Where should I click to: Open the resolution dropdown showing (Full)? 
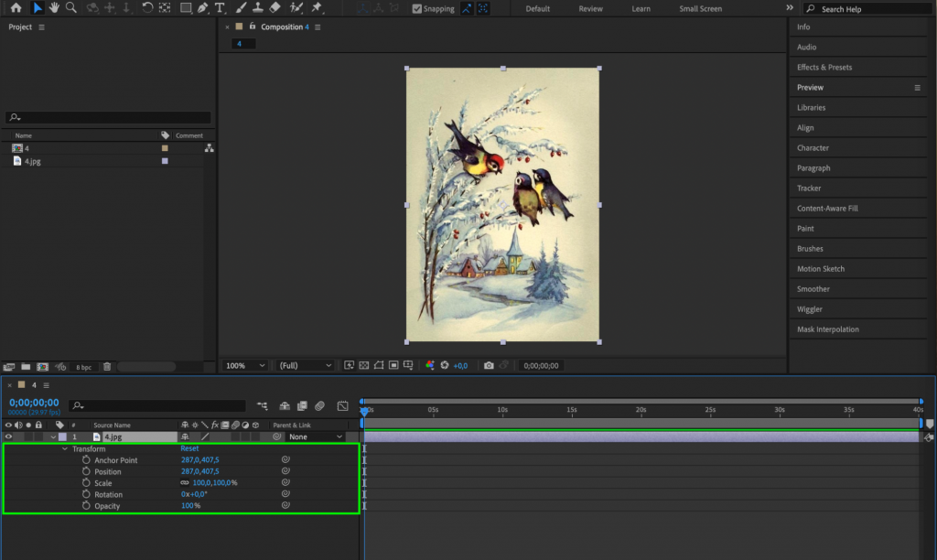[x=305, y=365]
